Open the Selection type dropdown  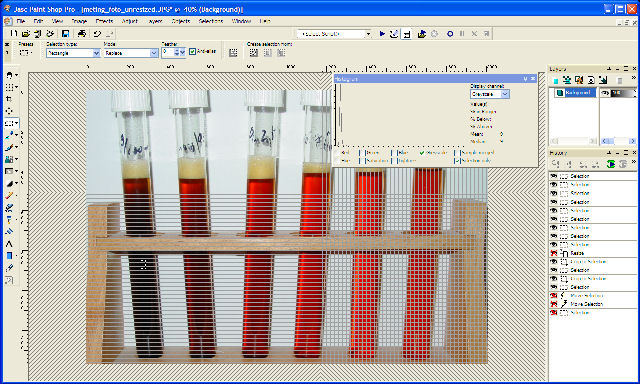coord(73,53)
